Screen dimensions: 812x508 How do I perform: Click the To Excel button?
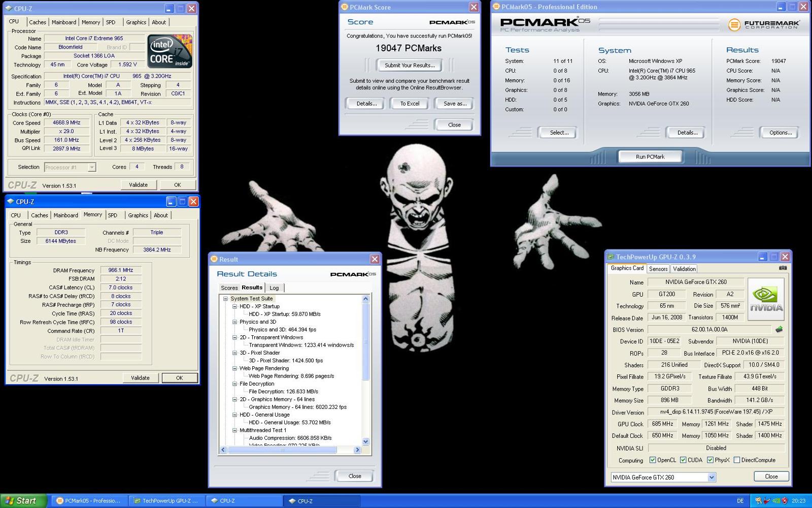[410, 104]
